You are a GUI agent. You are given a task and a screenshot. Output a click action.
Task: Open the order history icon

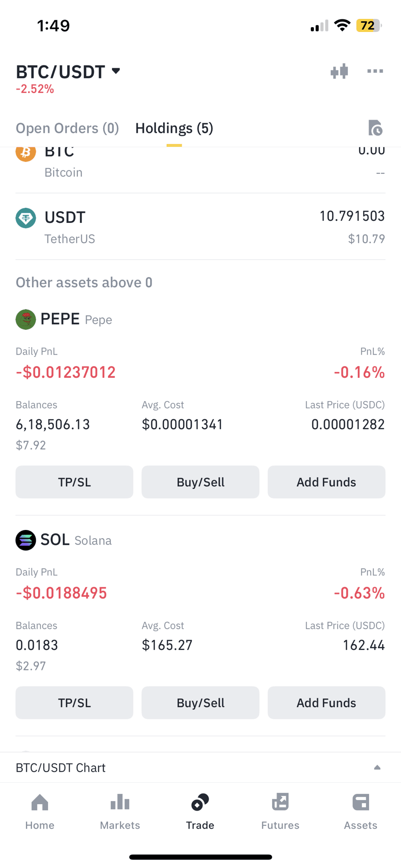(375, 128)
